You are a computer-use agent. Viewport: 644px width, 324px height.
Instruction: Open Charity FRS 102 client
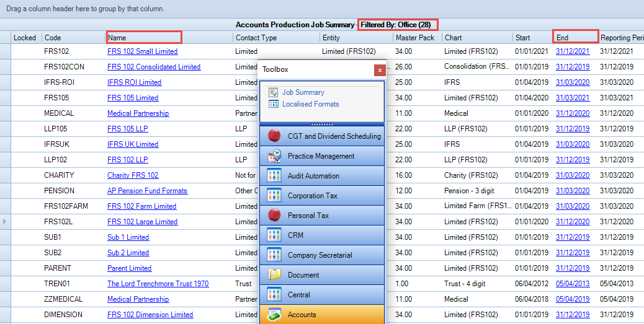(133, 175)
